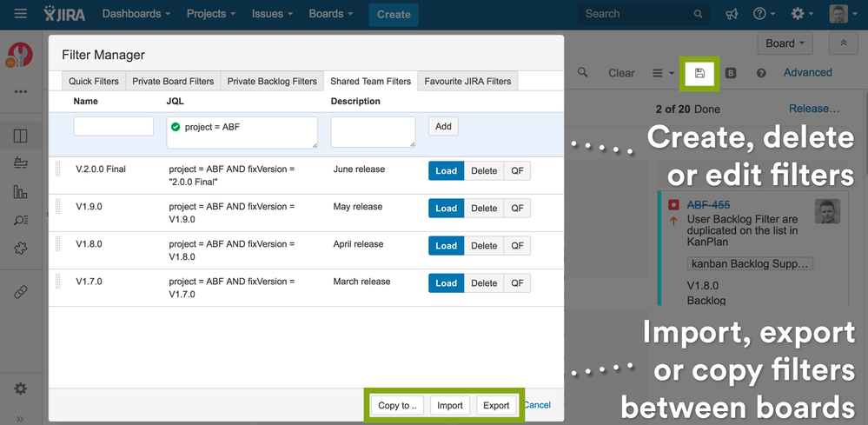Image resolution: width=868 pixels, height=425 pixels.
Task: Open the Projects dropdown menu
Action: pyautogui.click(x=211, y=14)
